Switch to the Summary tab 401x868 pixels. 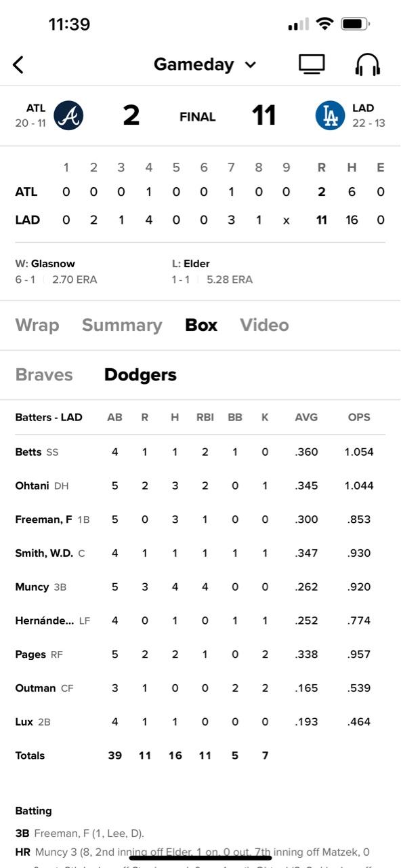(122, 325)
